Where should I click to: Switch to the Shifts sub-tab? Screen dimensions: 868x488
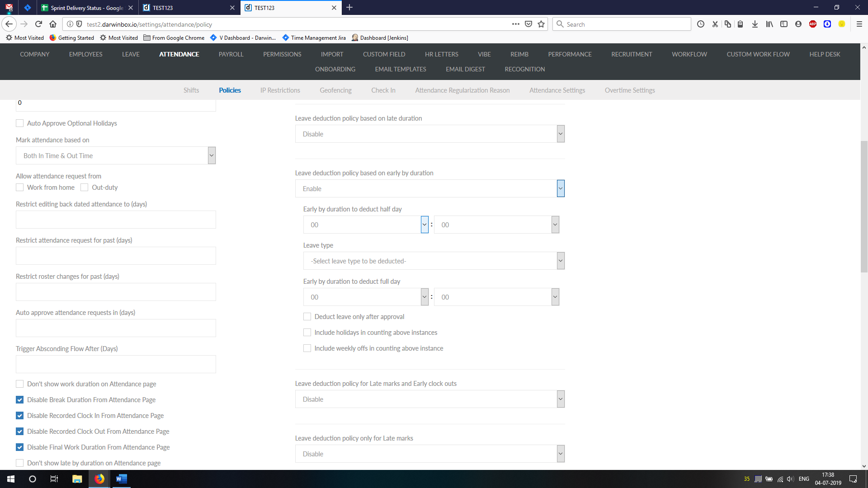(x=191, y=90)
